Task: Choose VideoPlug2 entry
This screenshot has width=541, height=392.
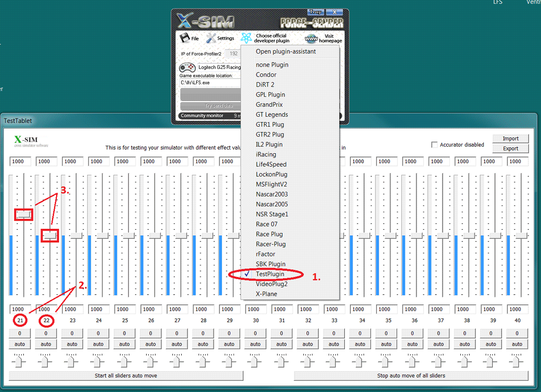Action: click(x=271, y=284)
